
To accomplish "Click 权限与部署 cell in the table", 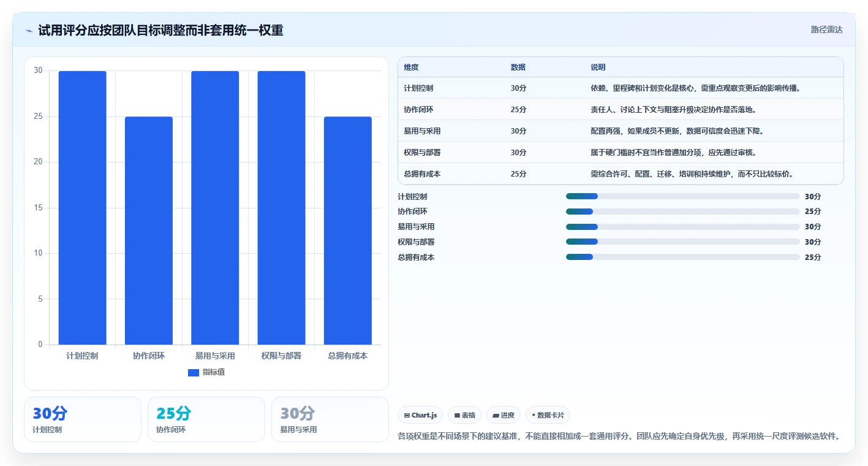I will [x=423, y=153].
